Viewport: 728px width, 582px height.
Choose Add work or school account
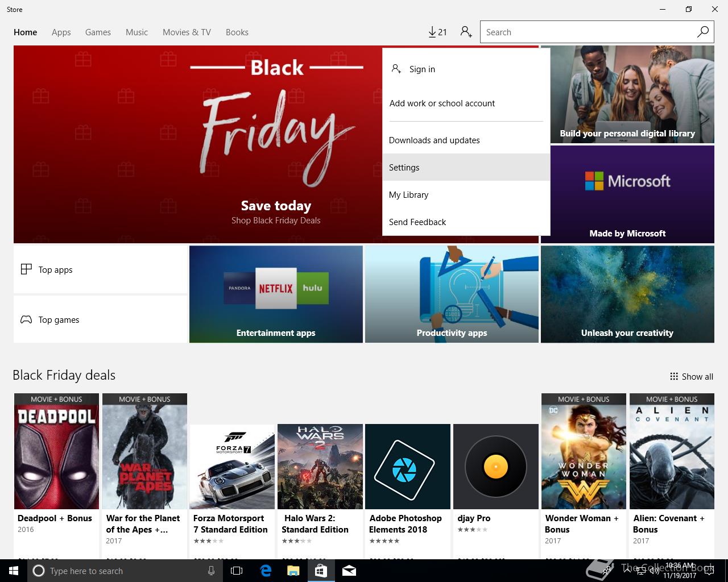click(x=466, y=103)
